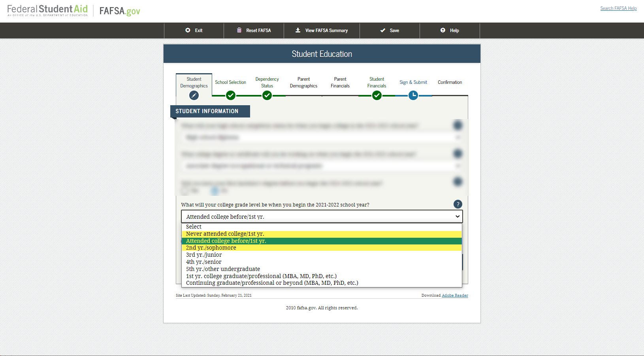Click help icon for college grade level question
The image size is (644, 356).
tap(458, 204)
